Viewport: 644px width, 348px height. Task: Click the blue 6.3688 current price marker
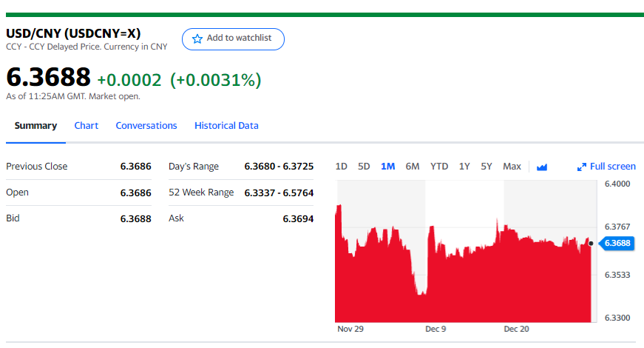pos(618,243)
